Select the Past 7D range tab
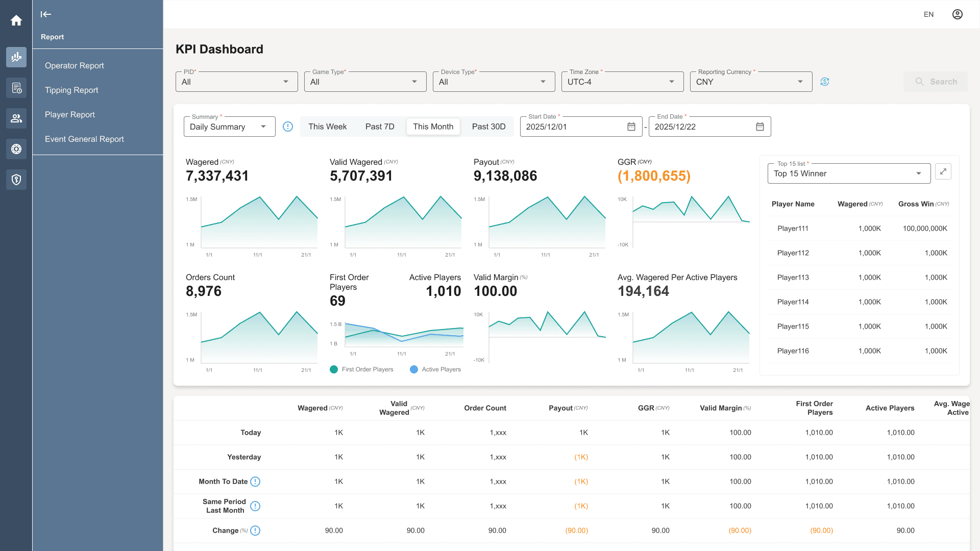Screen dimensions: 980x551 click(x=380, y=127)
